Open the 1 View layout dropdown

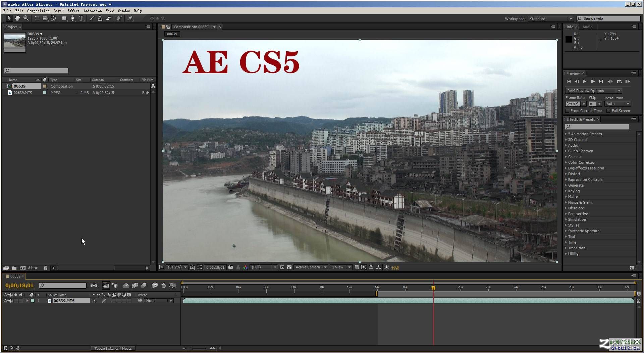(341, 267)
